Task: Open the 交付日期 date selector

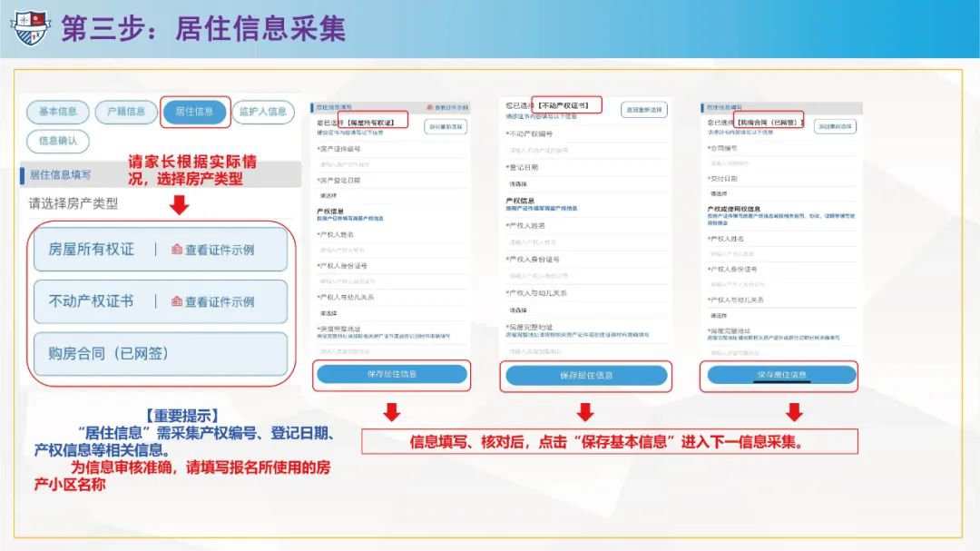Action: pos(781,194)
